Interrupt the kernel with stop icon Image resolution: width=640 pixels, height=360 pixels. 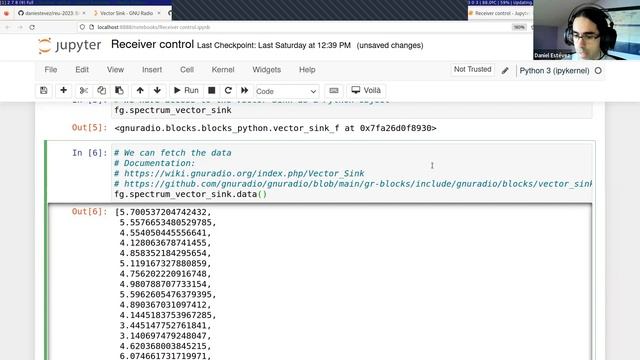coord(211,91)
